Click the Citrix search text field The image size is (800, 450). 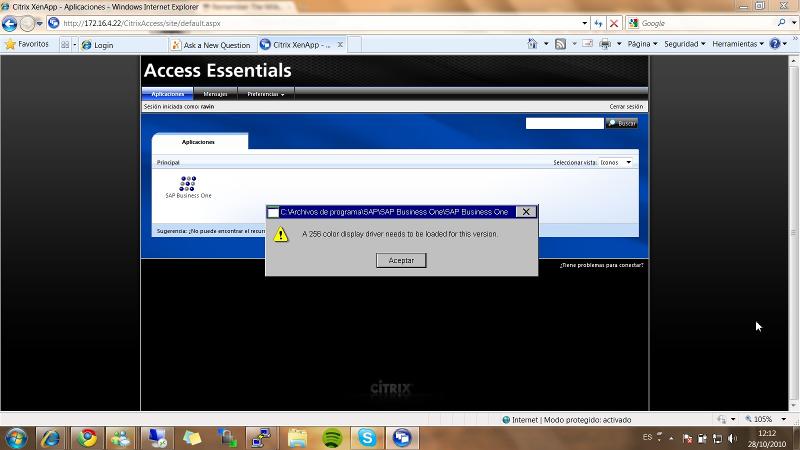564,123
